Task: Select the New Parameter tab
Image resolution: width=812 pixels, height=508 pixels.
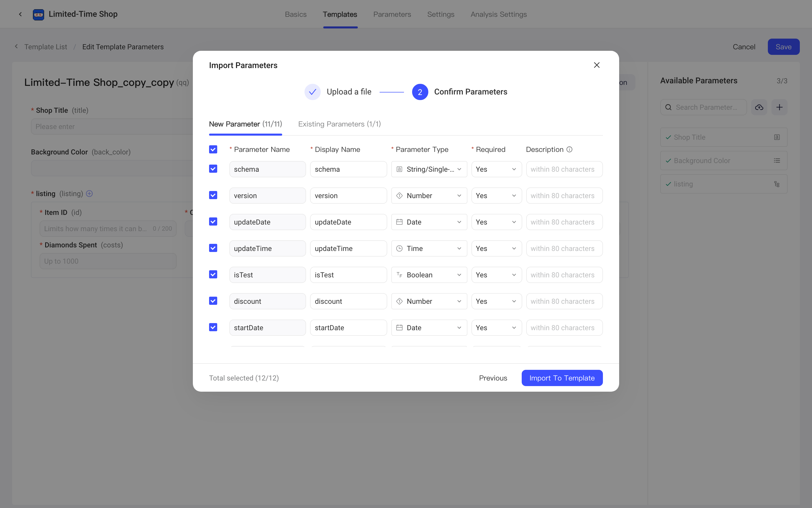Action: [245, 124]
